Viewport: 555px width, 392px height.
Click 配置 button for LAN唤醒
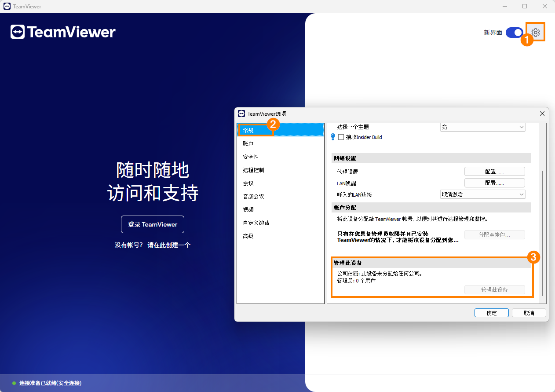tap(495, 183)
